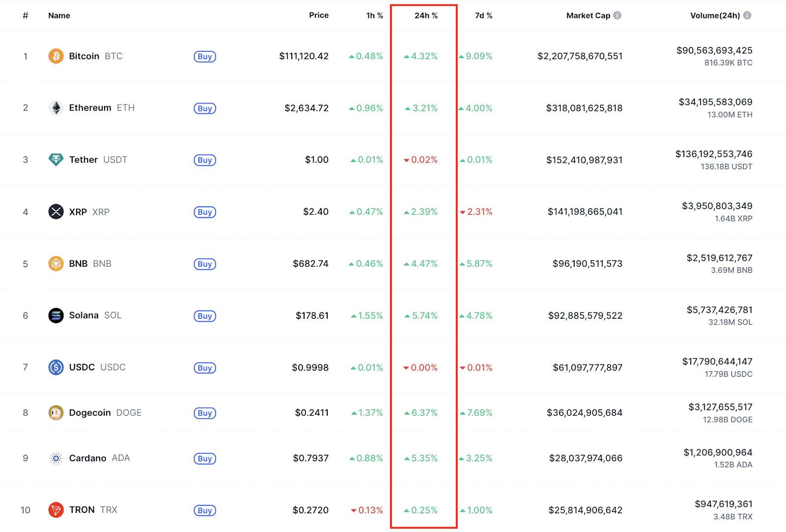Click Buy button for TRON
The image size is (786, 532).
[x=205, y=511]
